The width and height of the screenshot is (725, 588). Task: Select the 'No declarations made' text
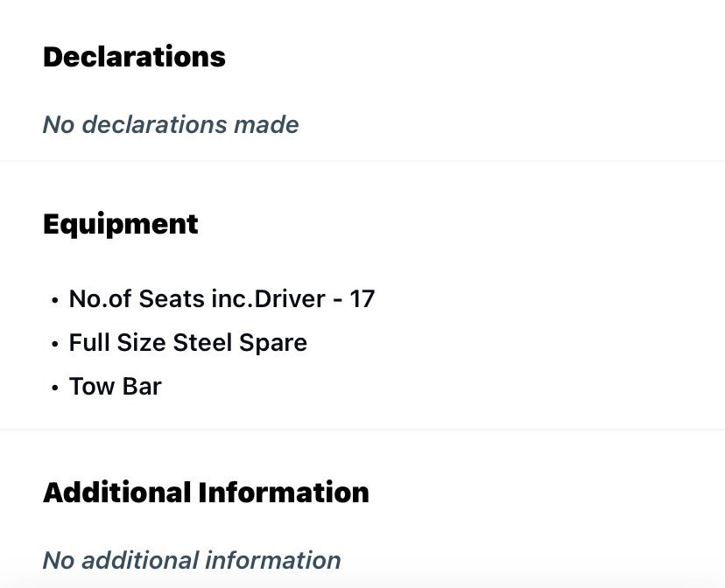click(171, 125)
